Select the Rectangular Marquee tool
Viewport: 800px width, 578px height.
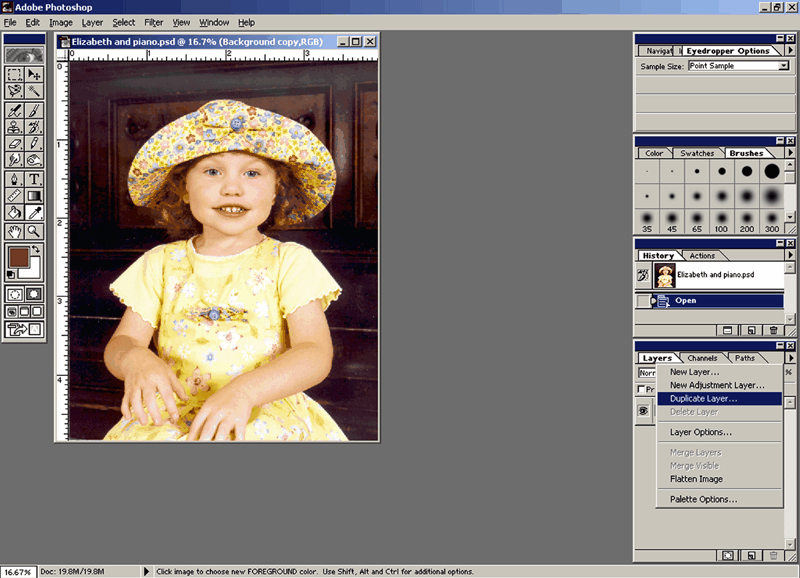pyautogui.click(x=15, y=74)
